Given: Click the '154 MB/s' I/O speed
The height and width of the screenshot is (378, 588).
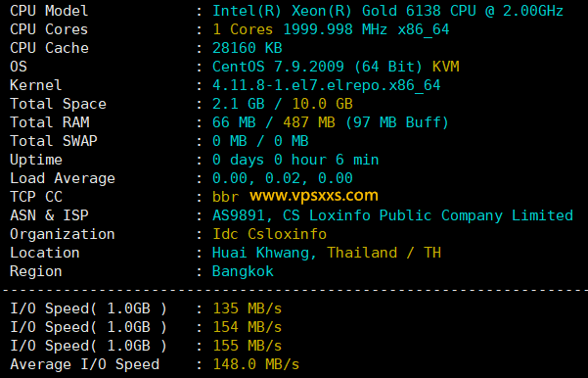Looking at the screenshot, I should [x=248, y=327].
